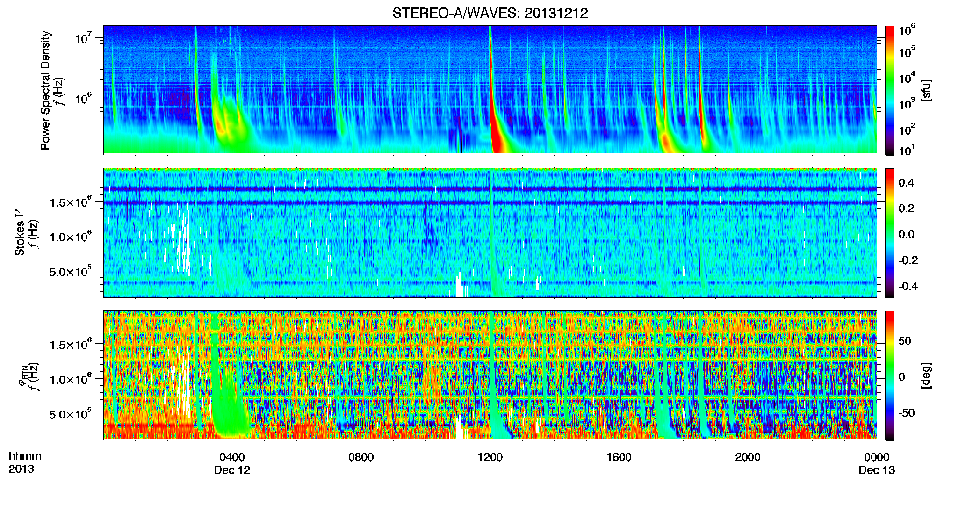The width and height of the screenshot is (980, 505).
Task: Click the 0000 Dec 13 time label
Action: pyautogui.click(x=877, y=463)
